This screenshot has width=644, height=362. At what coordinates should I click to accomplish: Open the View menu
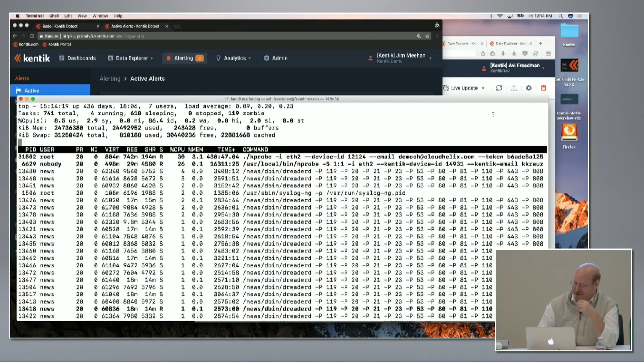pos(82,16)
